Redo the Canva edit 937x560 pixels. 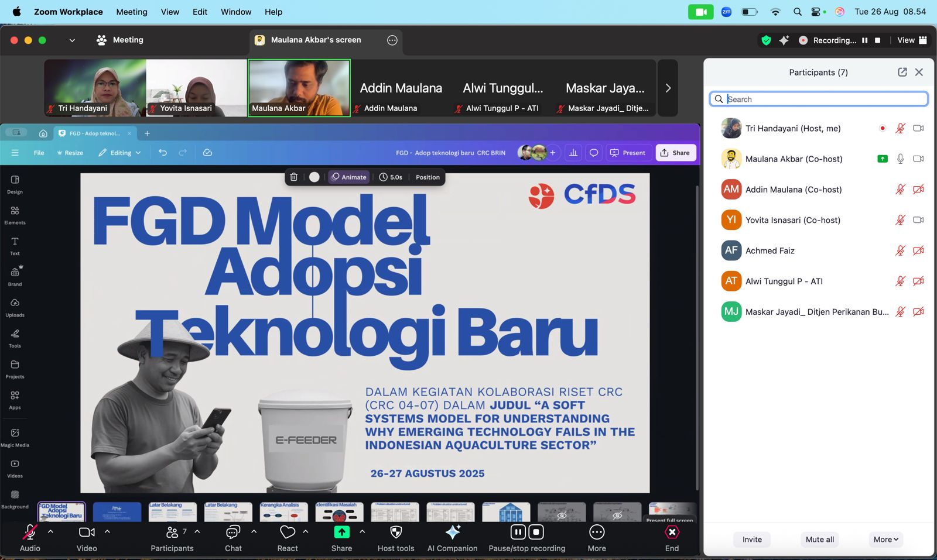pos(183,153)
